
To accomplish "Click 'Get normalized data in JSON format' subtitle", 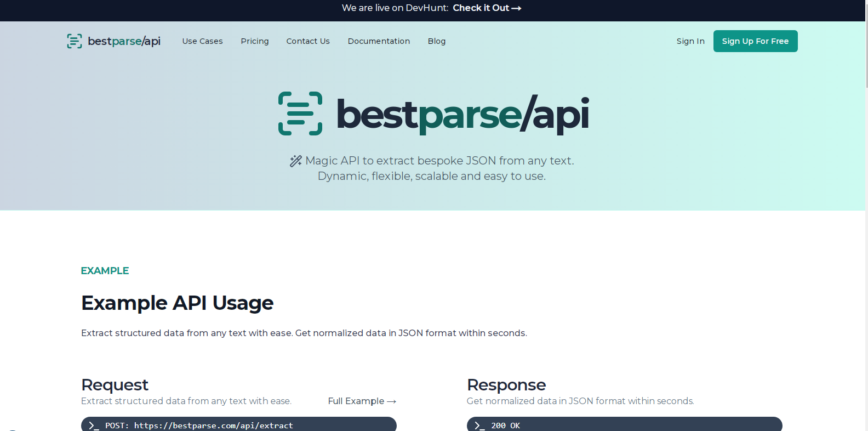I will tap(580, 401).
